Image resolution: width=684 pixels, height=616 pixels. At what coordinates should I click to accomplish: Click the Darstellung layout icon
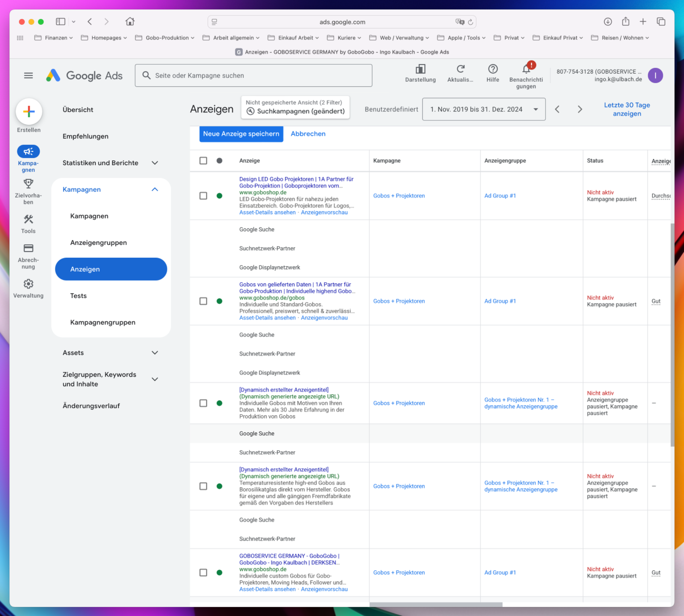tap(420, 69)
